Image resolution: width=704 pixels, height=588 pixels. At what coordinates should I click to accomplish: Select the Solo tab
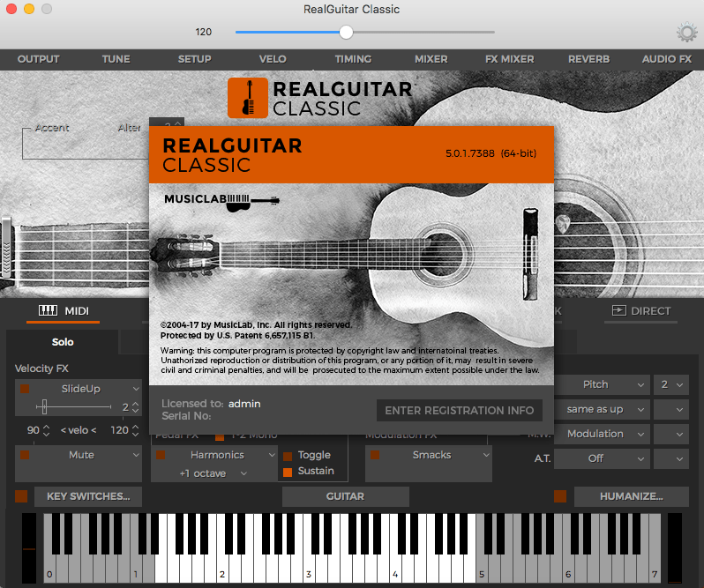(x=63, y=342)
